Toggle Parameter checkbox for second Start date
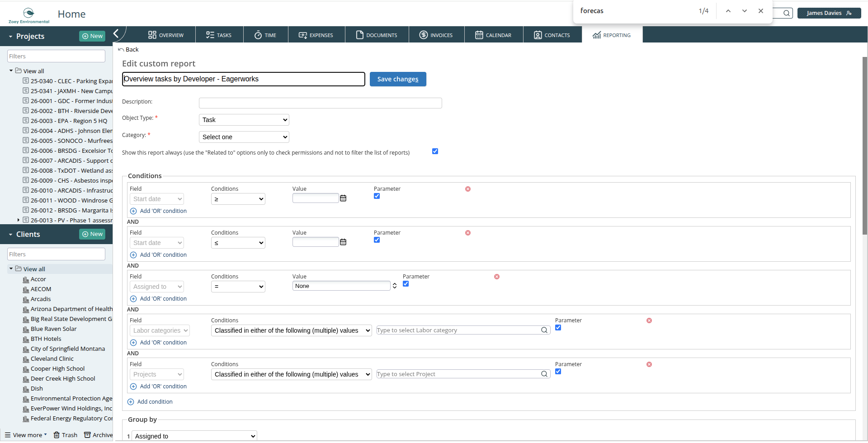868x443 pixels. click(377, 240)
